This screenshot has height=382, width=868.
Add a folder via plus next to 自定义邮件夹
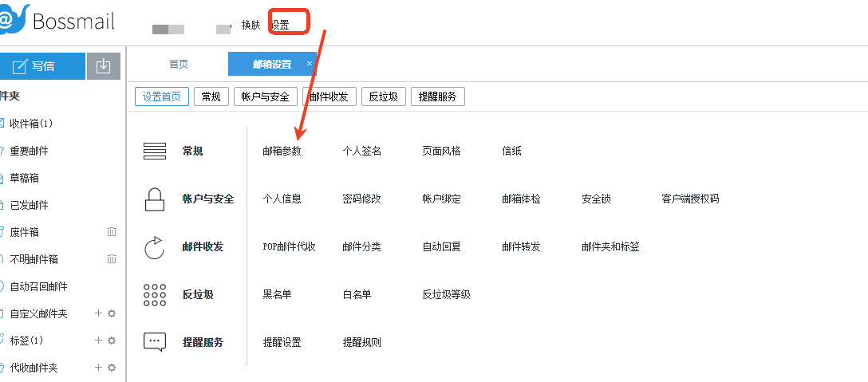[x=99, y=313]
